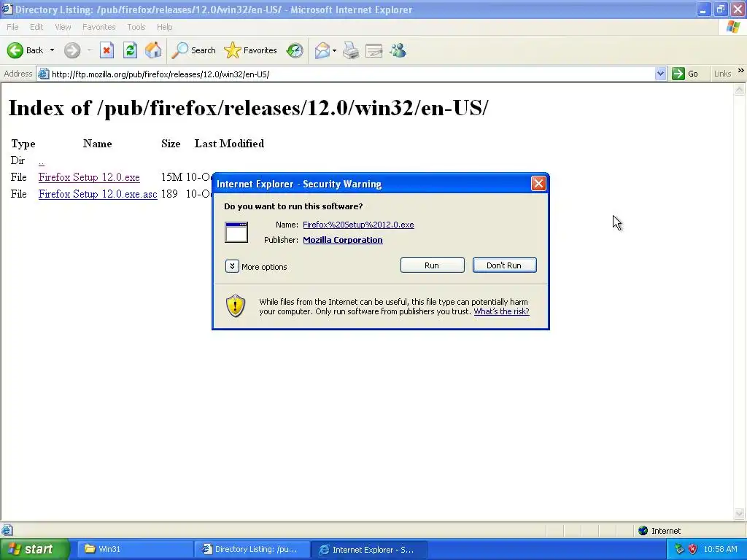This screenshot has height=560, width=747.
Task: Open the address bar dropdown arrow
Action: [660, 74]
